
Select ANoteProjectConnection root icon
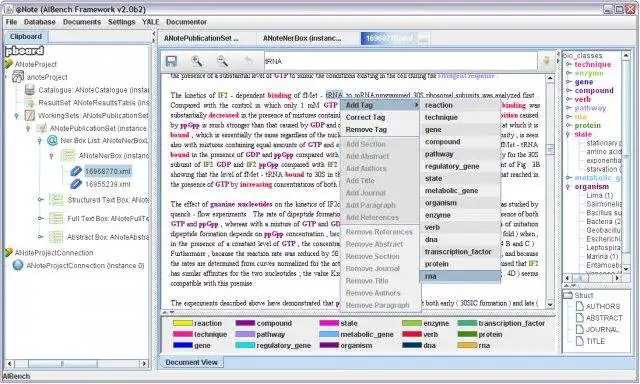click(9, 253)
